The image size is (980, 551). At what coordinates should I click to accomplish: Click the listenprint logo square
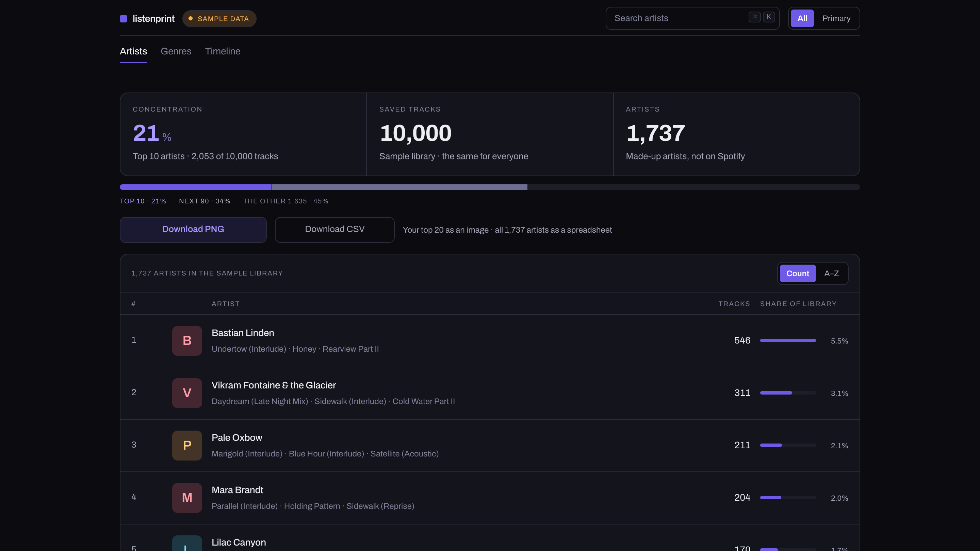click(x=123, y=19)
